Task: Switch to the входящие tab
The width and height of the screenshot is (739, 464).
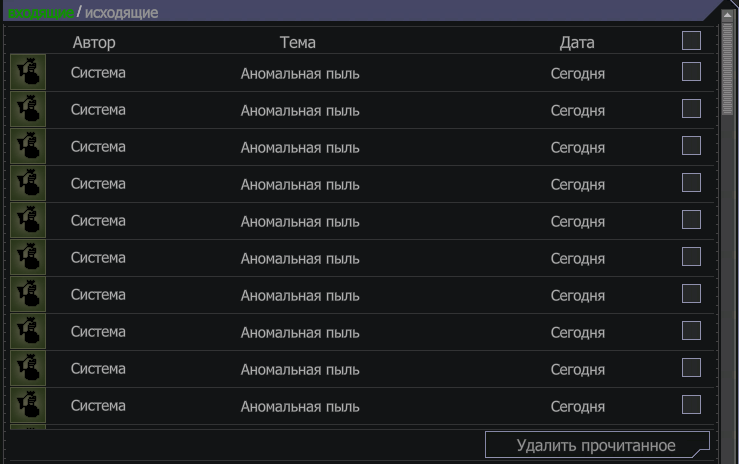Action: tap(41, 13)
